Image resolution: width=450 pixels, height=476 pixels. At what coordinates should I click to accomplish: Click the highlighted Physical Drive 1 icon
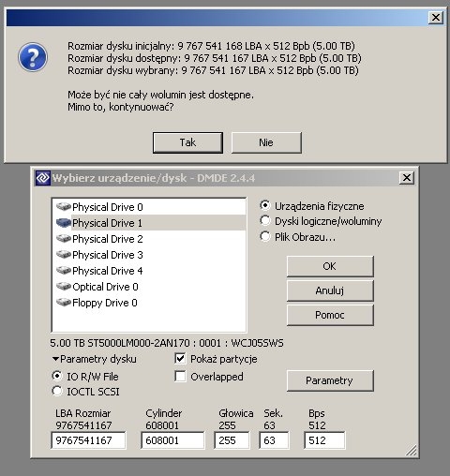pyautogui.click(x=64, y=222)
